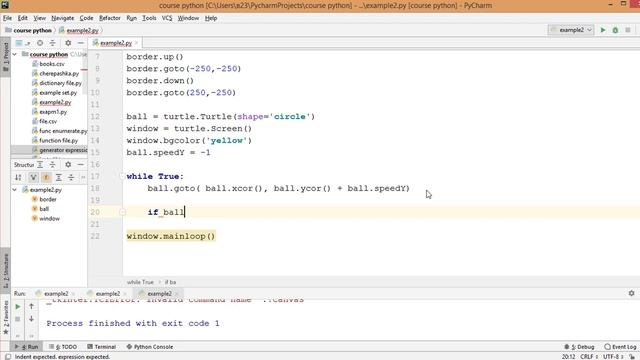Open the TODO tool window tab
This screenshot has height=360, width=640.
click(x=63, y=347)
